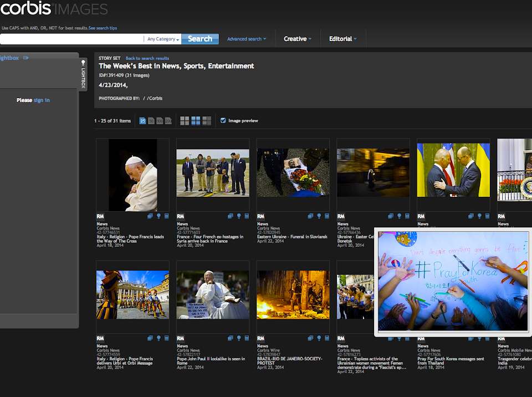Open caption 'France - Topless activists' Femen
The width and height of the screenshot is (532, 397).
372,363
